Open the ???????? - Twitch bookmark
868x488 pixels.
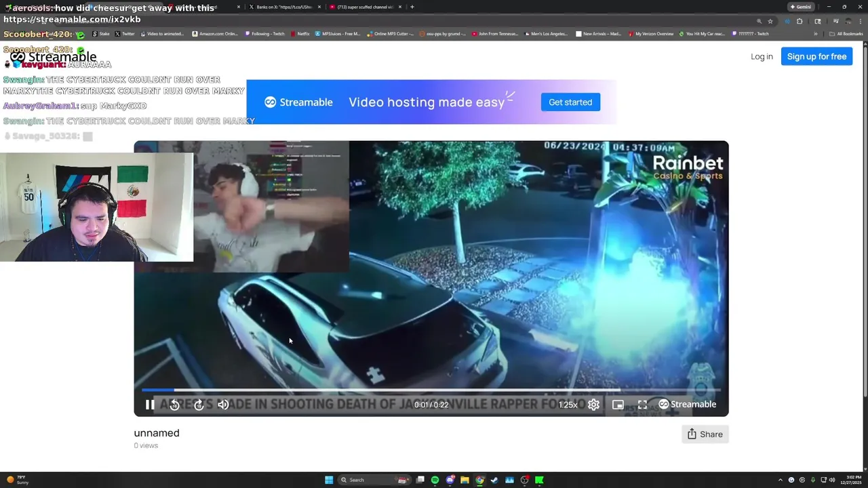[x=751, y=34]
